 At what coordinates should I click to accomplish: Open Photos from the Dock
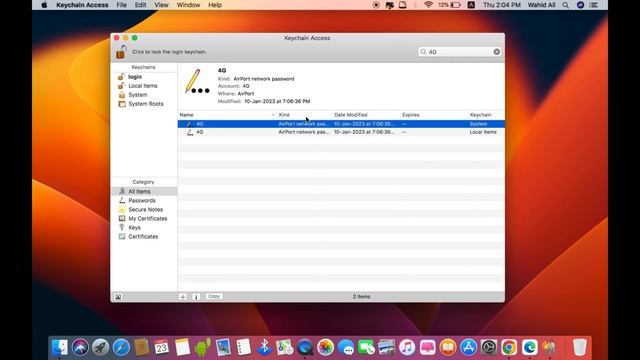325,347
